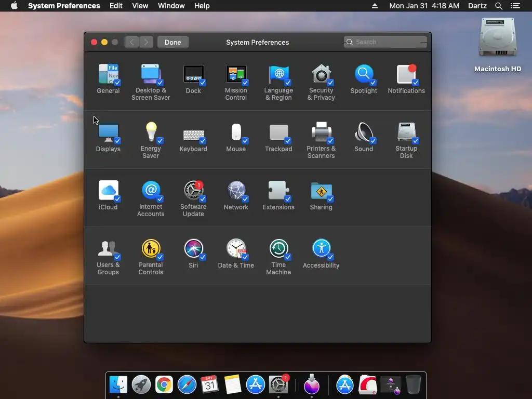Focus the Search field in System Preferences
Screen dimensions: 532x399
[385, 42]
